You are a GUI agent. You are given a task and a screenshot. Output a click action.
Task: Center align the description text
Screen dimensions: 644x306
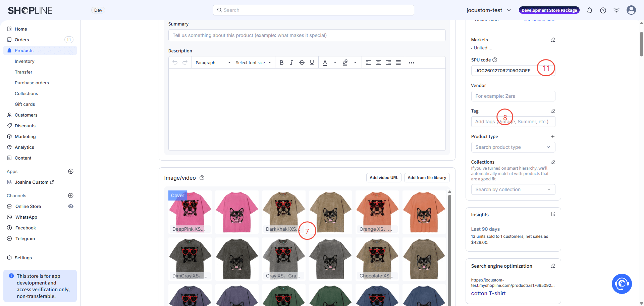(378, 62)
